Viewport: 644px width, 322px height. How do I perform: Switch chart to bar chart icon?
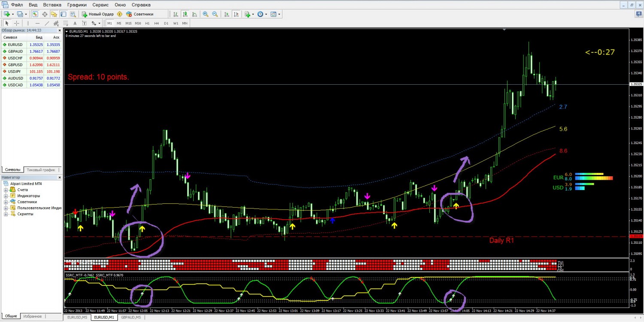click(x=175, y=14)
